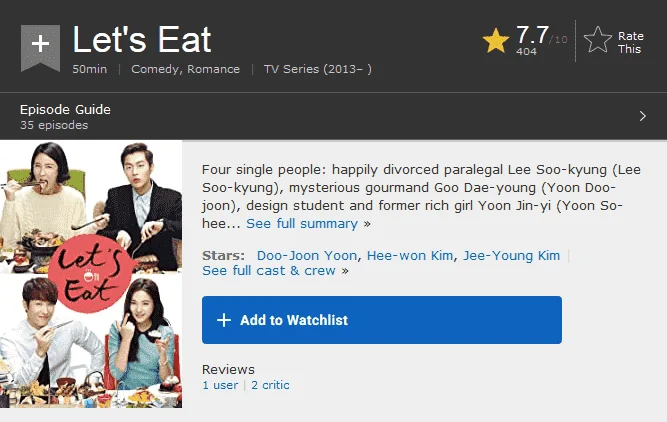Click the yellow rating star icon
This screenshot has width=667, height=422.
(496, 41)
